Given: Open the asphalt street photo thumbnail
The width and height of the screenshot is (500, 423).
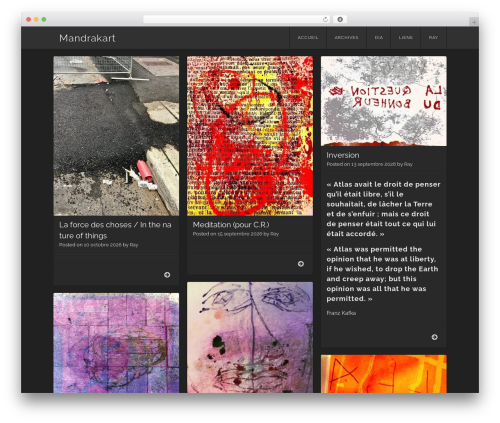Looking at the screenshot, I should click(116, 136).
